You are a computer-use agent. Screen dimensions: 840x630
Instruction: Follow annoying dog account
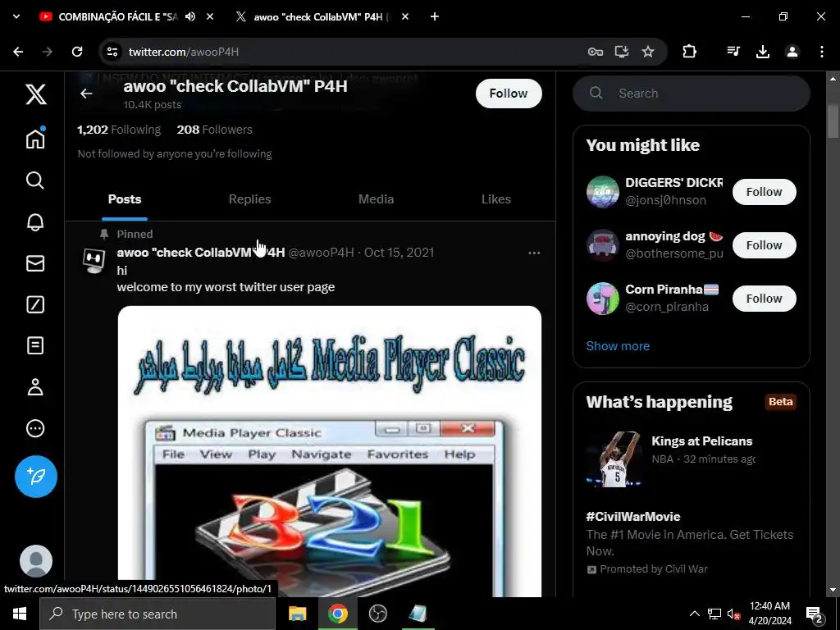click(x=764, y=245)
